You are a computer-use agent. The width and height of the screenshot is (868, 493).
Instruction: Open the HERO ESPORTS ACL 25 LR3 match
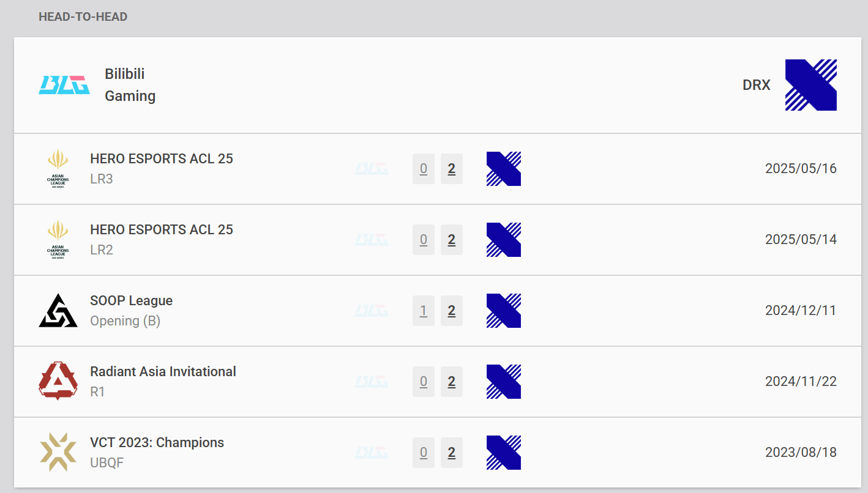click(162, 159)
